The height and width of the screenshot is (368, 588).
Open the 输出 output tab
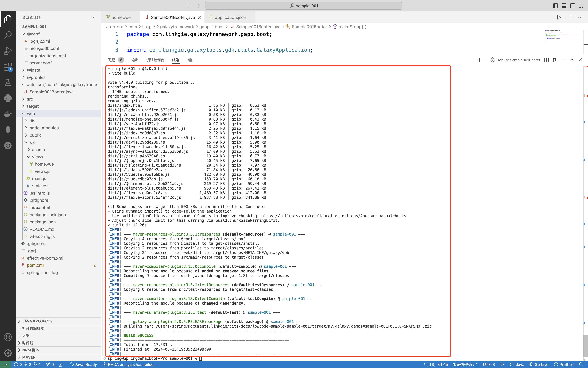click(x=135, y=60)
